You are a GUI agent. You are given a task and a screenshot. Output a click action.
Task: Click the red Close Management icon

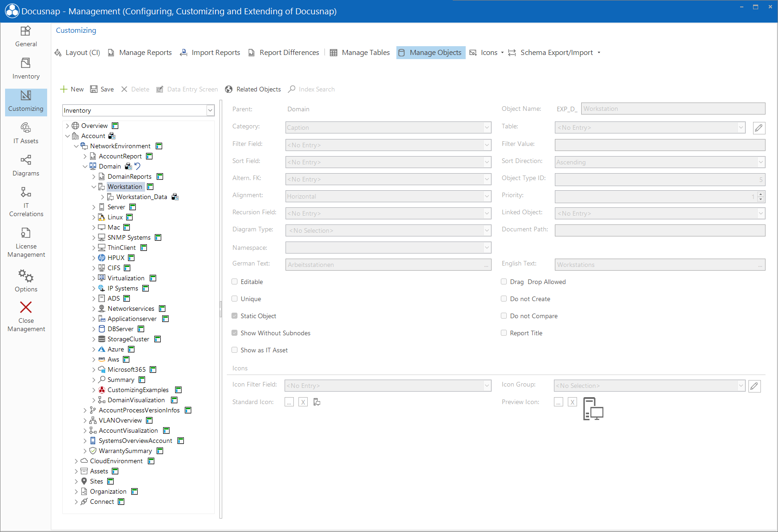click(x=26, y=307)
